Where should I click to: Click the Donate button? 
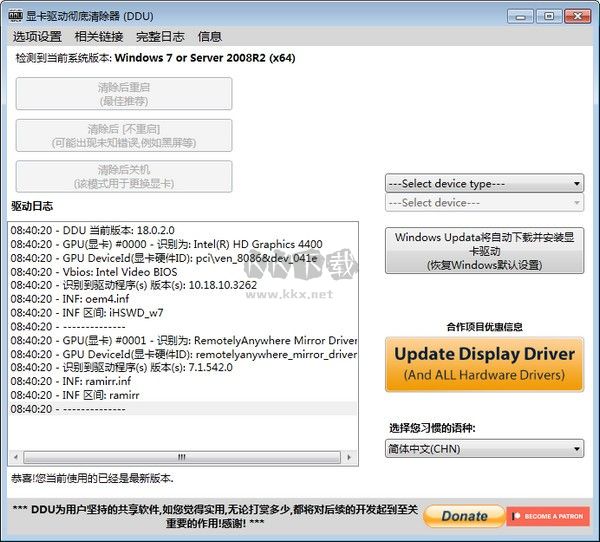pyautogui.click(x=464, y=516)
